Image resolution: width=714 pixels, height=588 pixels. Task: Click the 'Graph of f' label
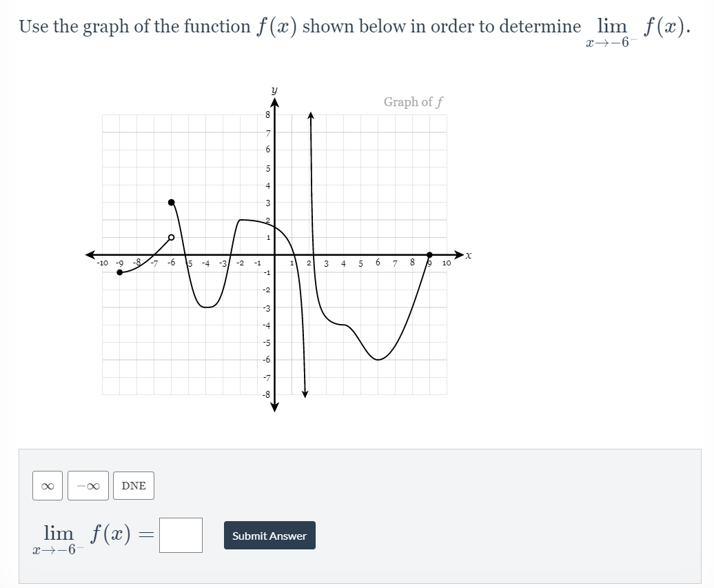[413, 101]
